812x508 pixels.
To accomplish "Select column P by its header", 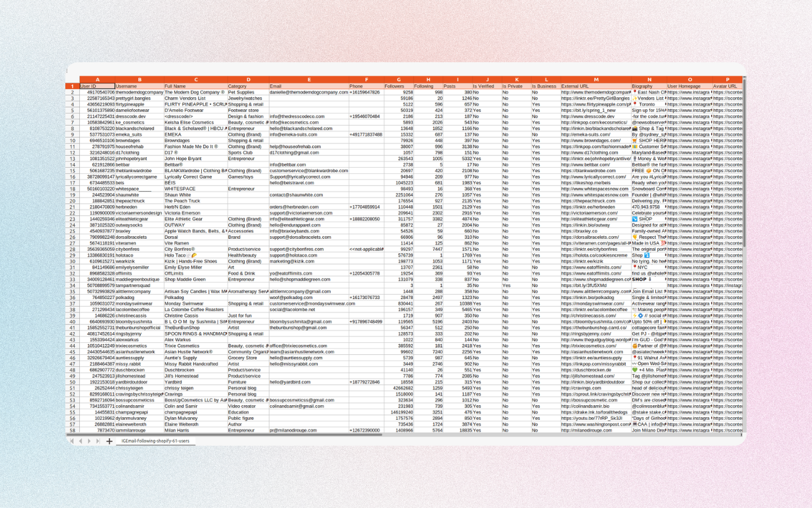I will click(728, 80).
